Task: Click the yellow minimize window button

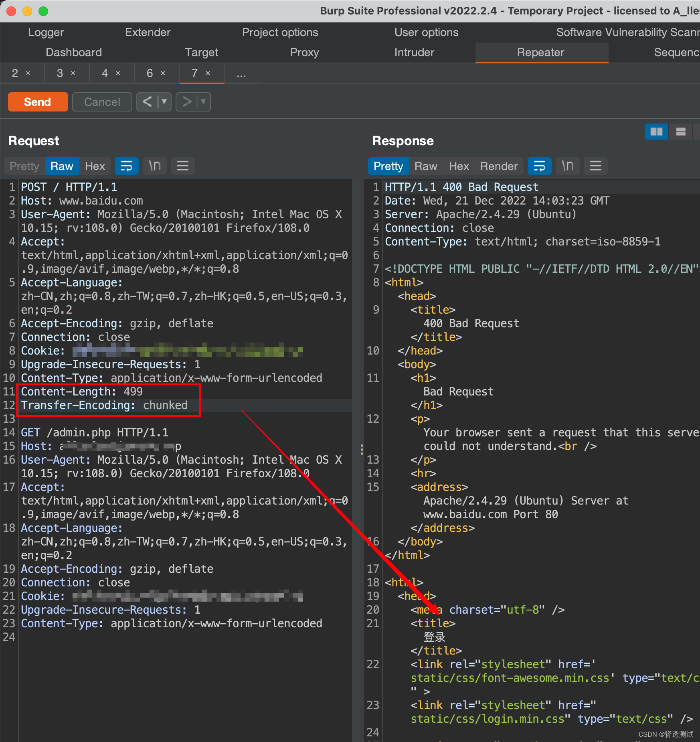Action: coord(27,11)
